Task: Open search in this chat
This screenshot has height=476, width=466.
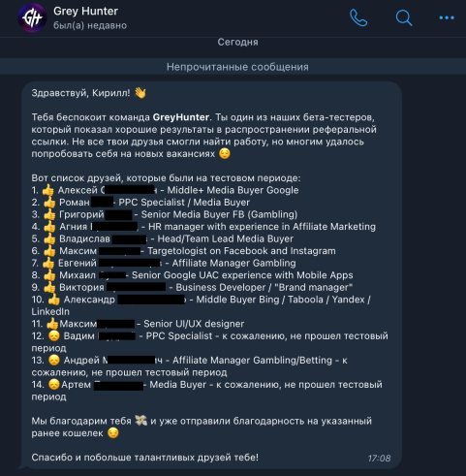Action: click(x=404, y=17)
